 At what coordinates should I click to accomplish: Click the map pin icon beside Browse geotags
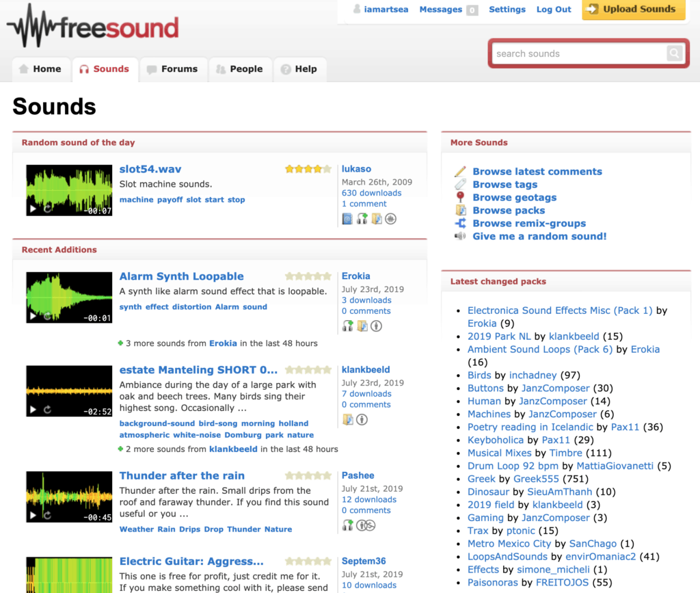(460, 197)
